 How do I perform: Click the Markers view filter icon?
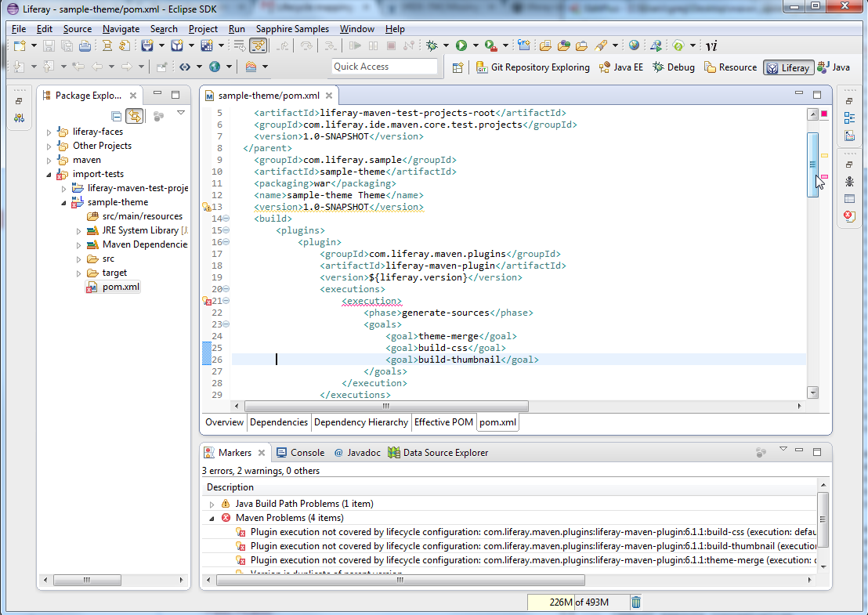[x=761, y=452]
